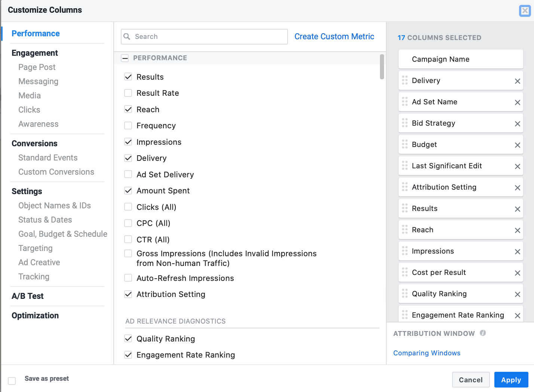
Task: Open the Create Custom Metric link
Action: point(334,37)
